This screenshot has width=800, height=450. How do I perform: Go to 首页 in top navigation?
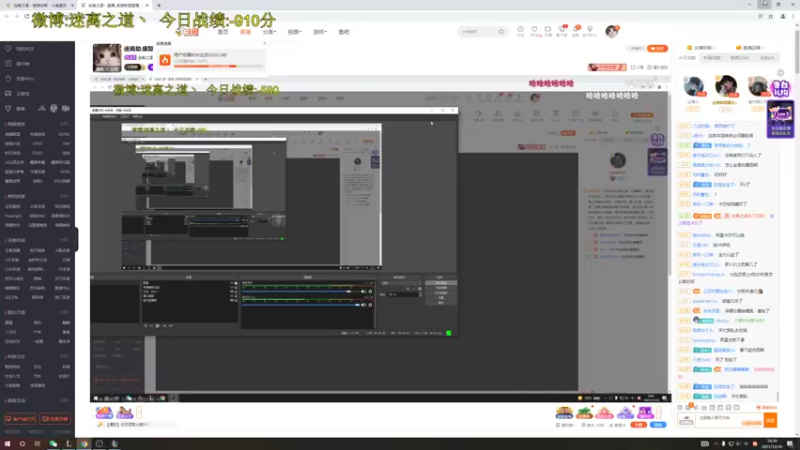(x=223, y=32)
